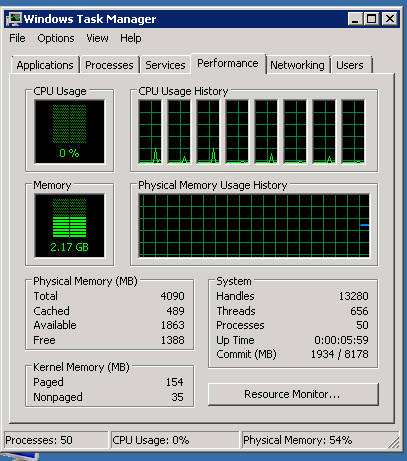
Task: Click status bar CPU Usage: 0%
Action: [175, 440]
